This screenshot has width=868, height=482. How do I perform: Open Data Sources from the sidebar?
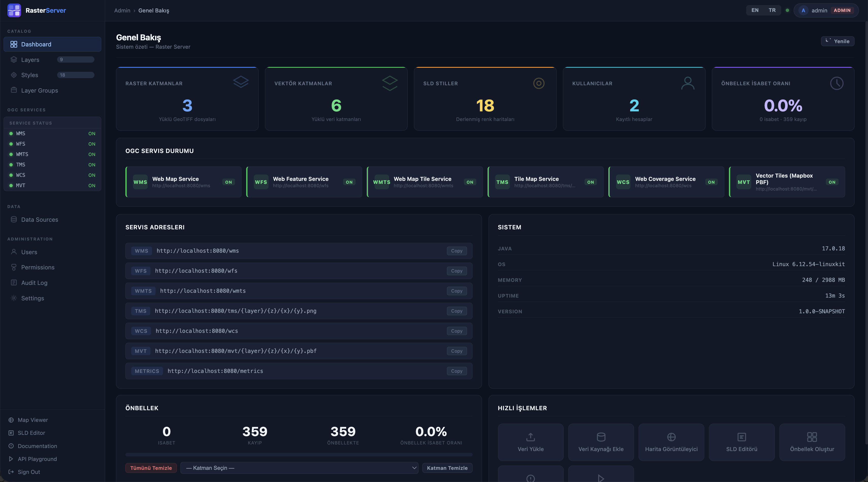(x=40, y=219)
